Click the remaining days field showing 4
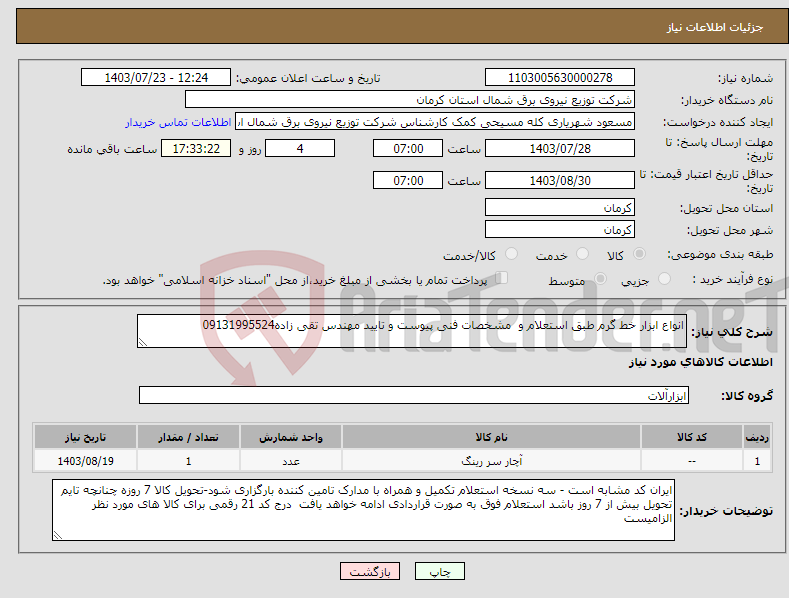This screenshot has width=789, height=598. click(300, 148)
